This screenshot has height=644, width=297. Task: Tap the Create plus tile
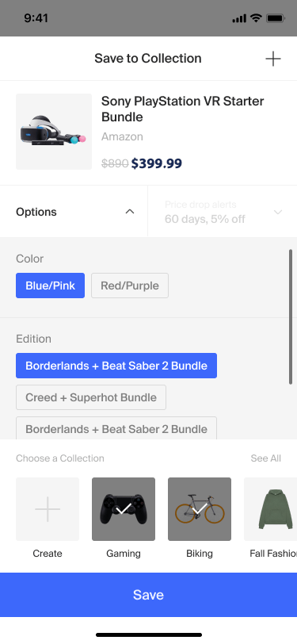48,509
